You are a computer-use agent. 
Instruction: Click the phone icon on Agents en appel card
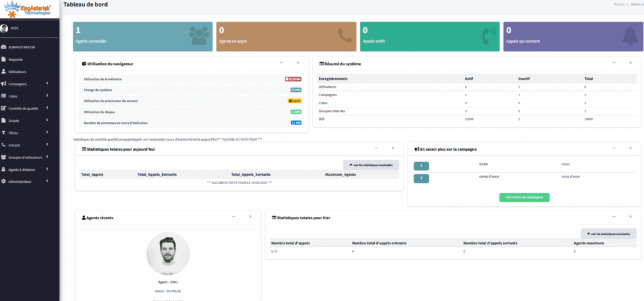(x=345, y=36)
